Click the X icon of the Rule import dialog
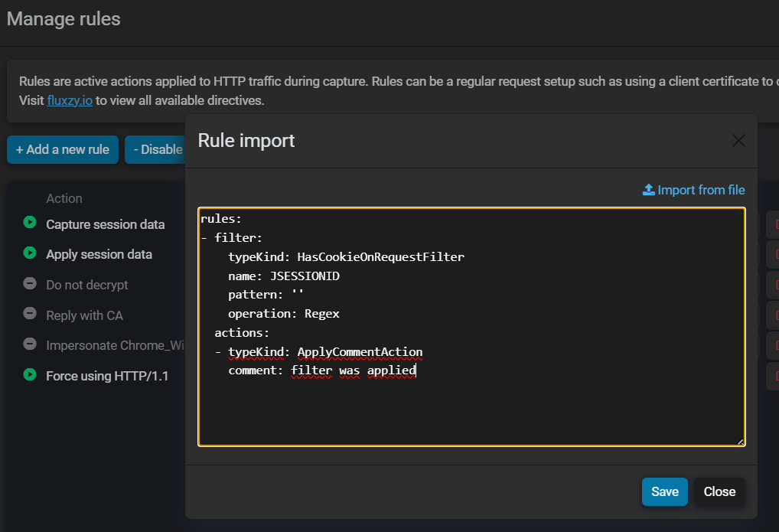Screen dimensions: 779x532 [738, 140]
